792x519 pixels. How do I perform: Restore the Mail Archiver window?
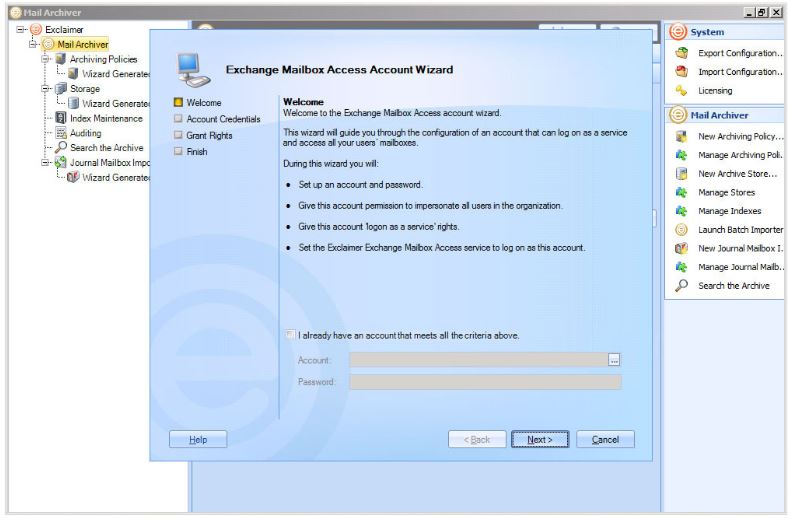(x=762, y=13)
